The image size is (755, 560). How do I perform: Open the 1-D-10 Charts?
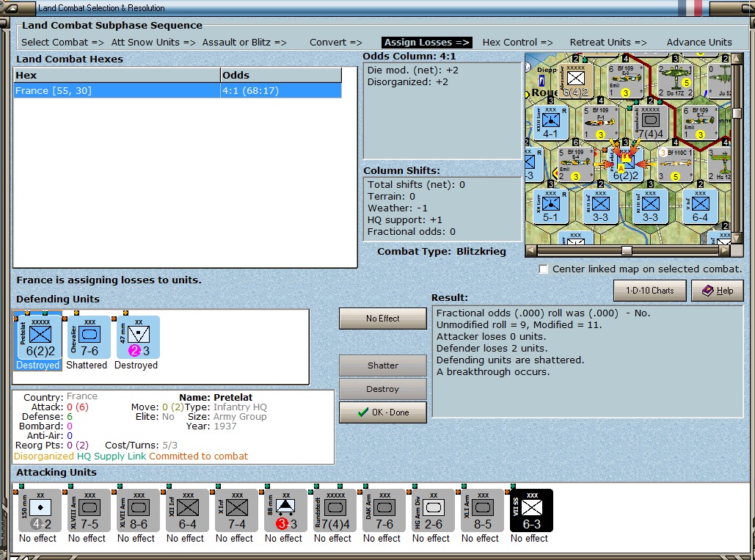tap(649, 291)
